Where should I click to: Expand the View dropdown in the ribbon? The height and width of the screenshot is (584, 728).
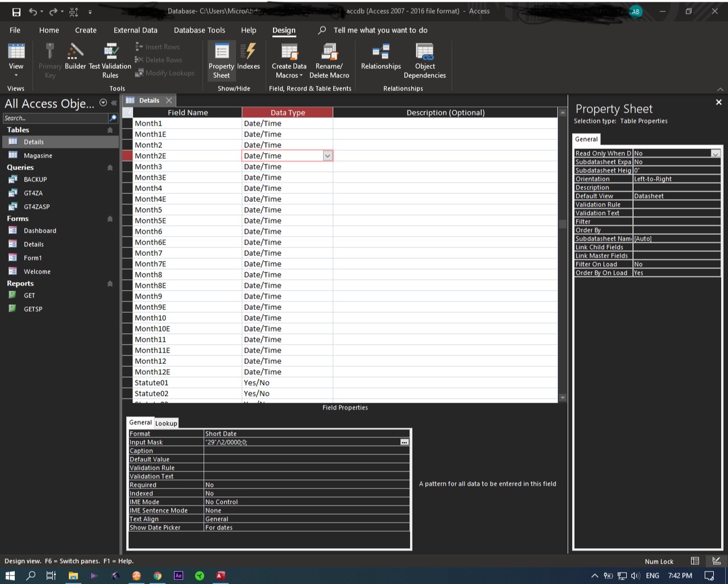coord(16,75)
